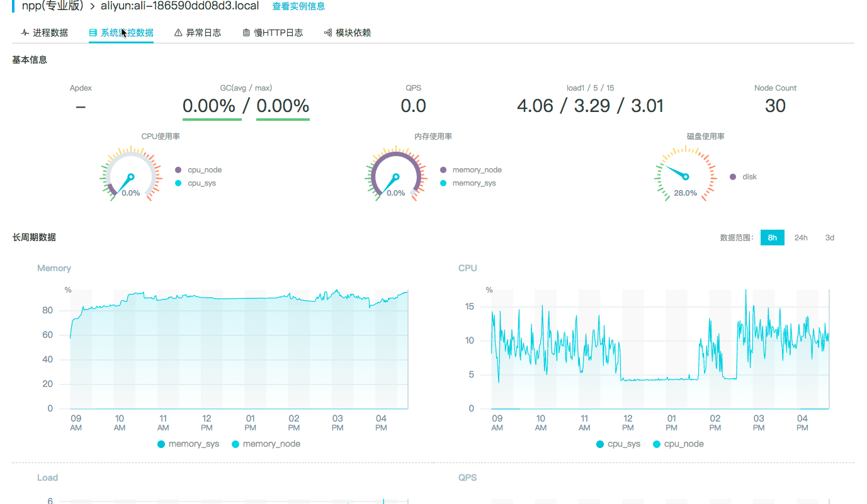Click the module dependency tree icon
The width and height of the screenshot is (867, 504).
[x=327, y=33]
